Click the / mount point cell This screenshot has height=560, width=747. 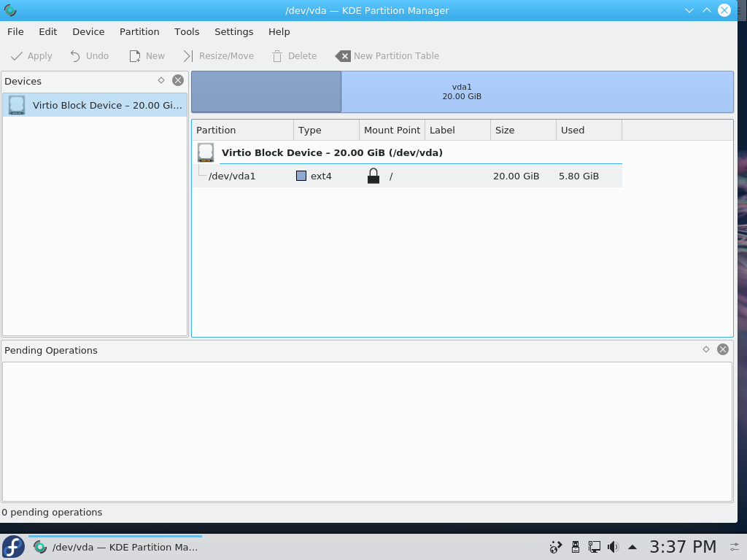click(x=391, y=176)
